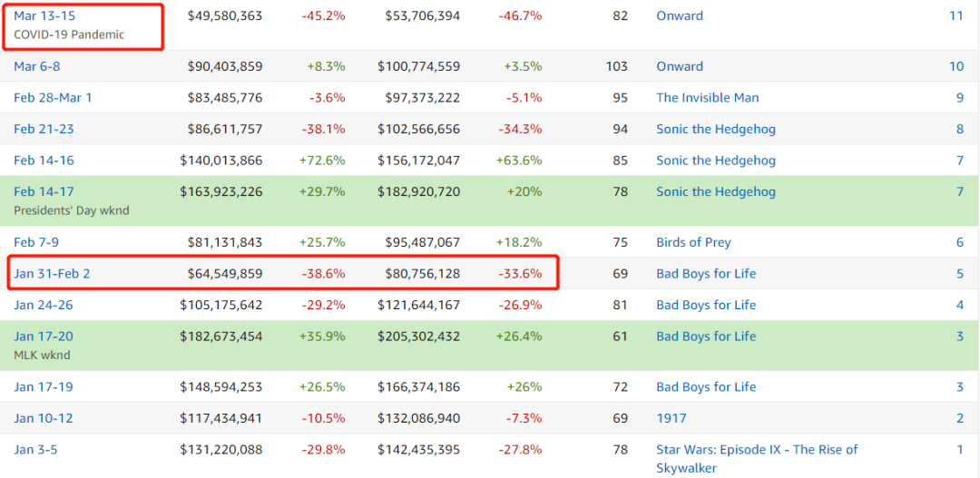This screenshot has width=980, height=478.
Task: Open the Jan 10-12 weekend link
Action: 44,418
